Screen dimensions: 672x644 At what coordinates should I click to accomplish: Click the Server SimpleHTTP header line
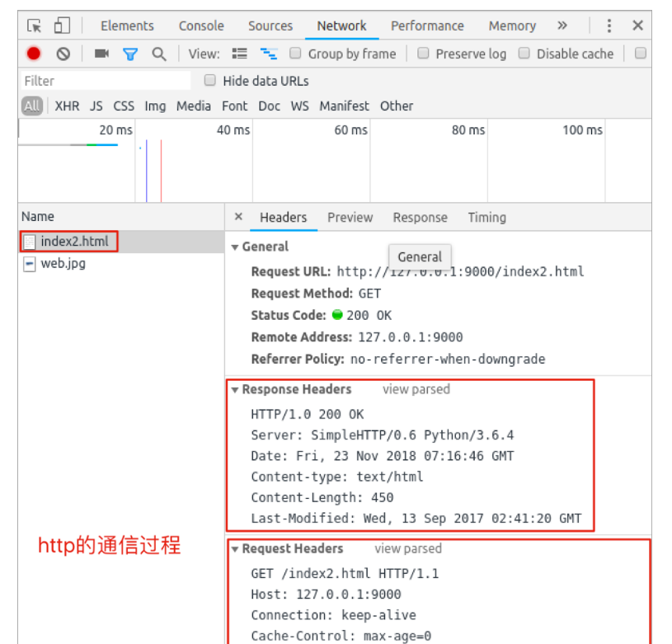383,435
